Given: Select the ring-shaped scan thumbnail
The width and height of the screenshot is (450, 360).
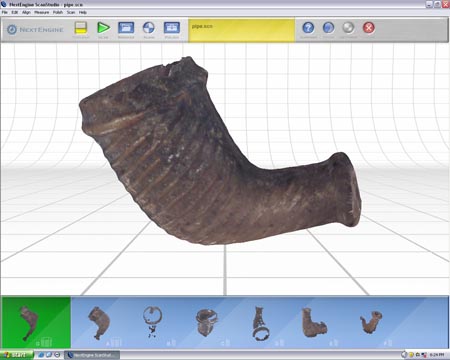Looking at the screenshot, I should coord(153,321).
